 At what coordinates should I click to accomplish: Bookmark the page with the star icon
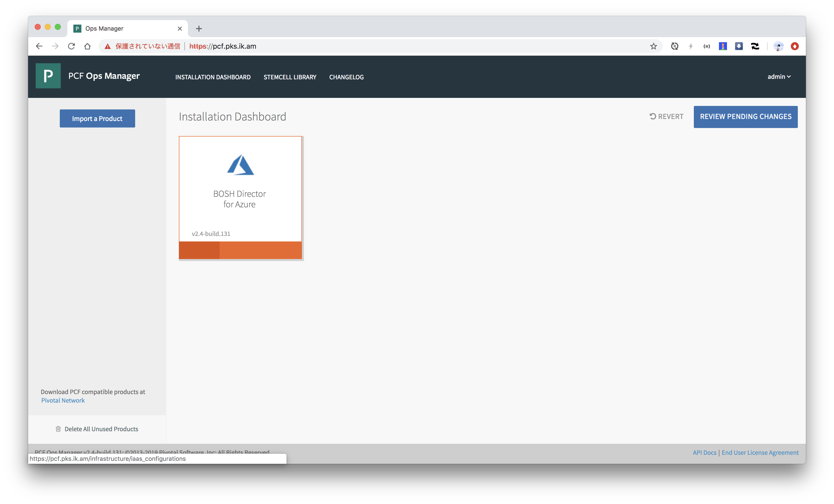coord(653,46)
